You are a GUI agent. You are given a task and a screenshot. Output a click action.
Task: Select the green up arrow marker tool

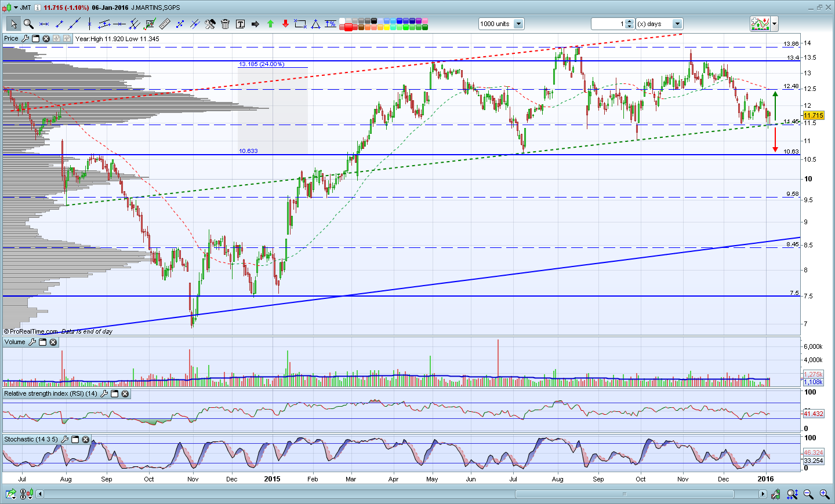click(x=270, y=24)
